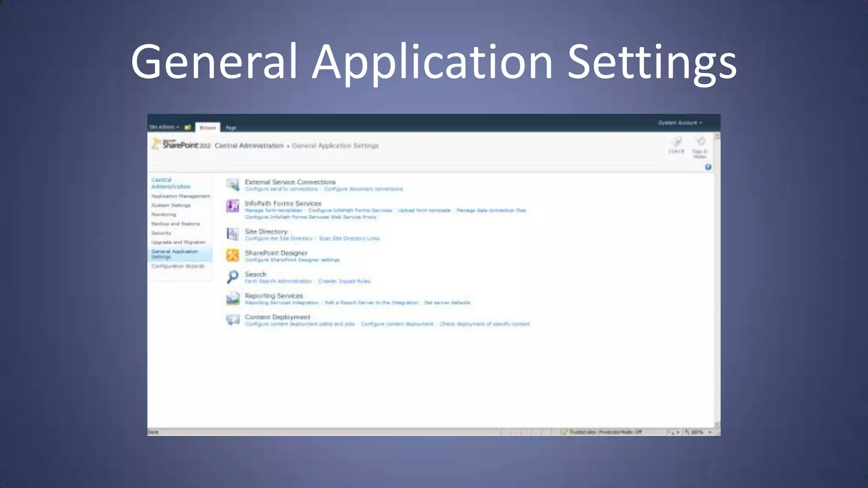Click Manage form templates link

coord(273,211)
